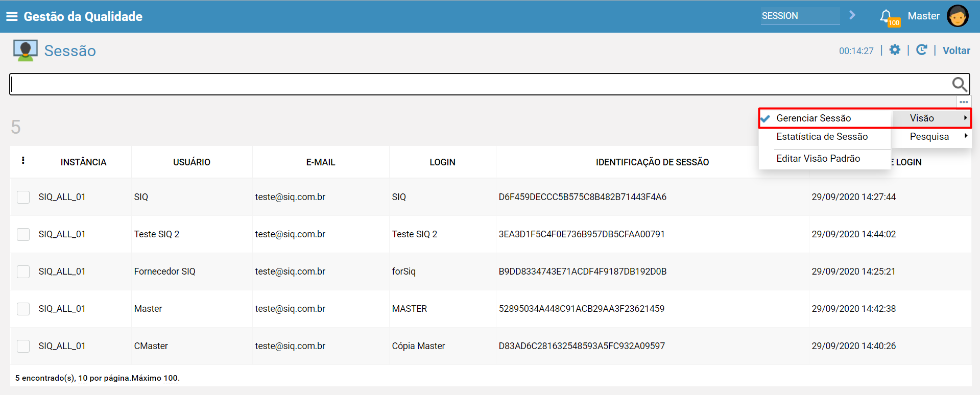The width and height of the screenshot is (980, 395).
Task: Click login date 29/09/2020 14:40:26
Action: (853, 346)
